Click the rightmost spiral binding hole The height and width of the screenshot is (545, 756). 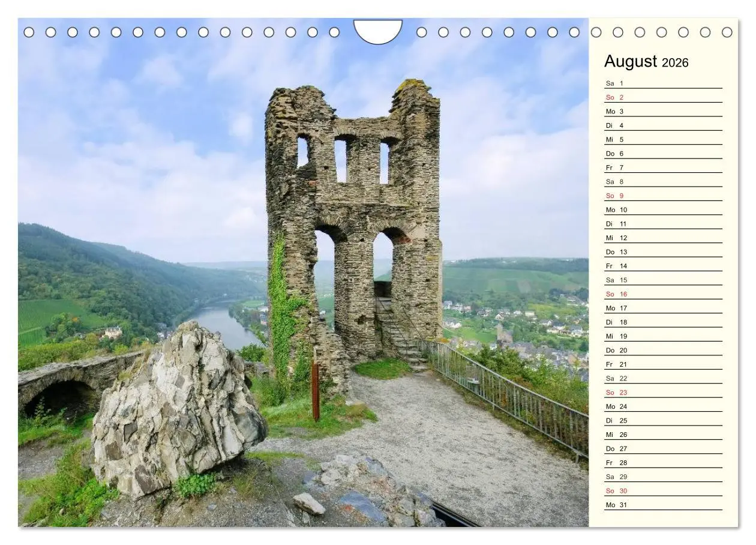tap(728, 31)
